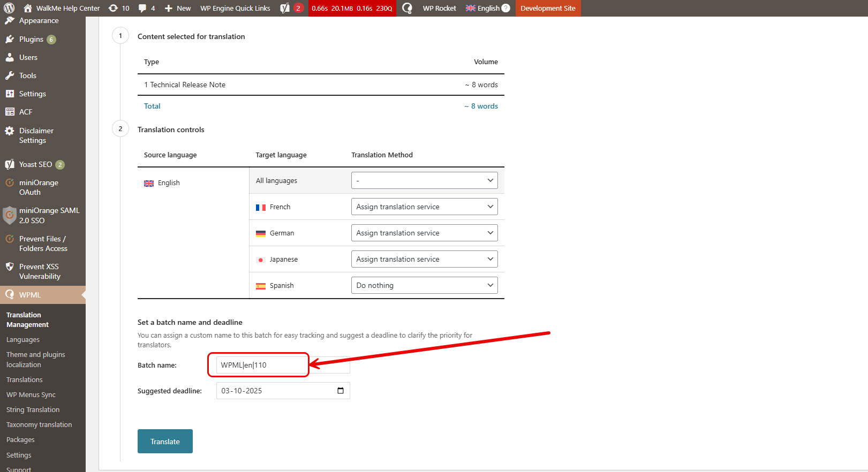Screen dimensions: 868x472
Task: Change the Spanish 'Do nothing' dropdown
Action: click(424, 285)
